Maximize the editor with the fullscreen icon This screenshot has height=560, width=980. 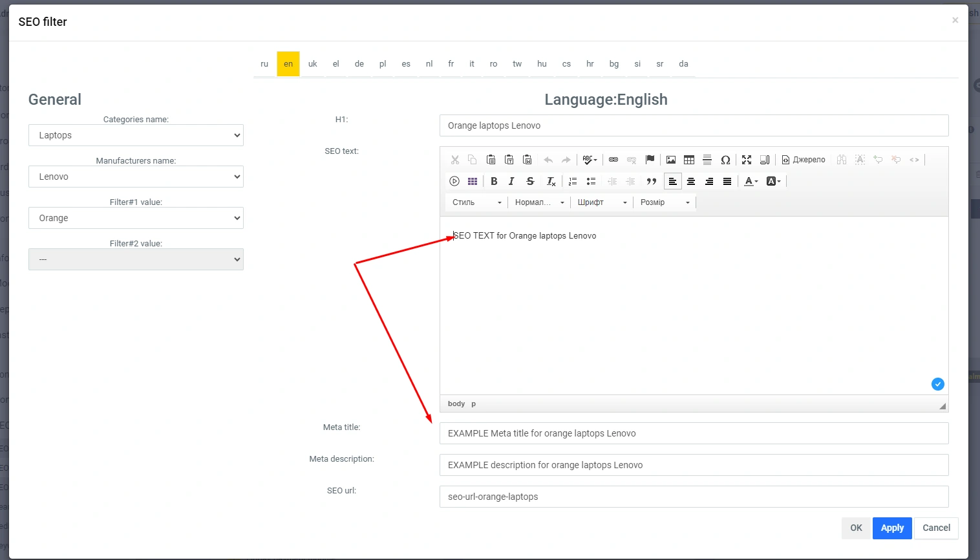747,160
